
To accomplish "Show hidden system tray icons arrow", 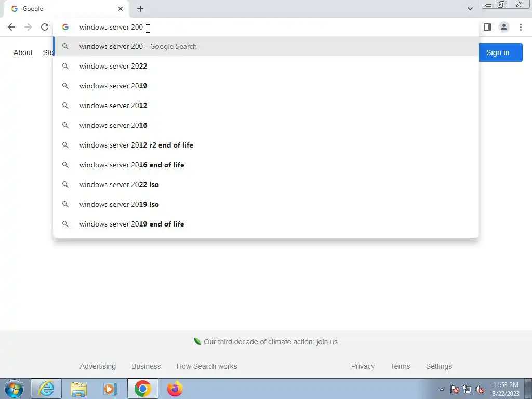I will (442, 390).
